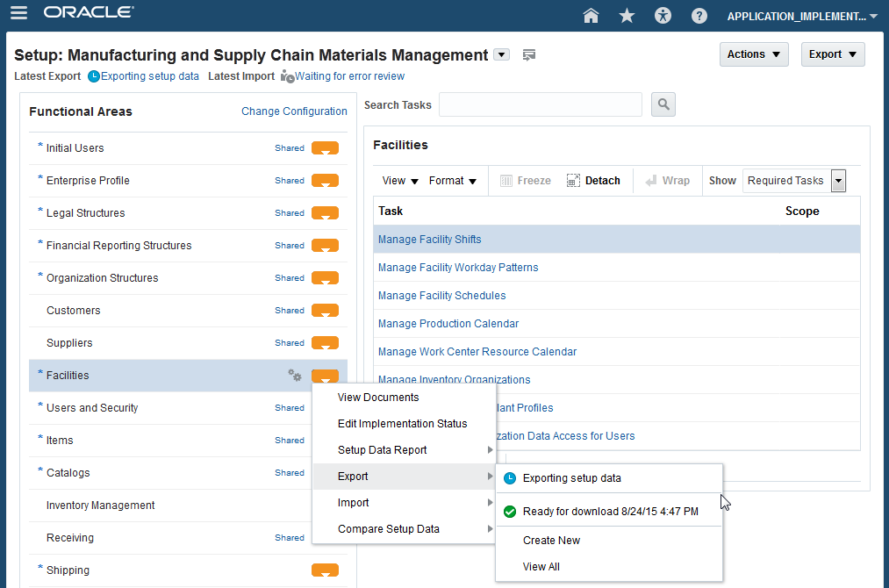Open Manage Facility Shifts task link
The width and height of the screenshot is (889, 588).
click(429, 240)
